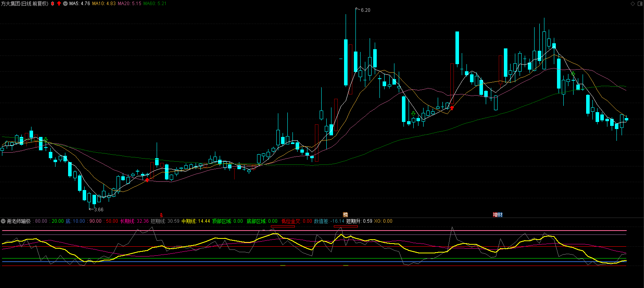Click the red up-arrow buy signal near 3.66 low
The width and height of the screenshot is (644, 288).
point(147,180)
